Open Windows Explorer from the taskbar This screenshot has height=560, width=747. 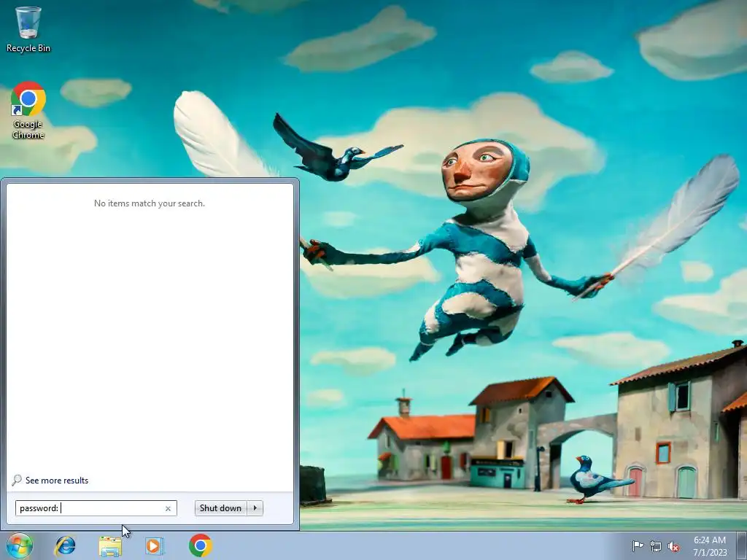tap(110, 545)
